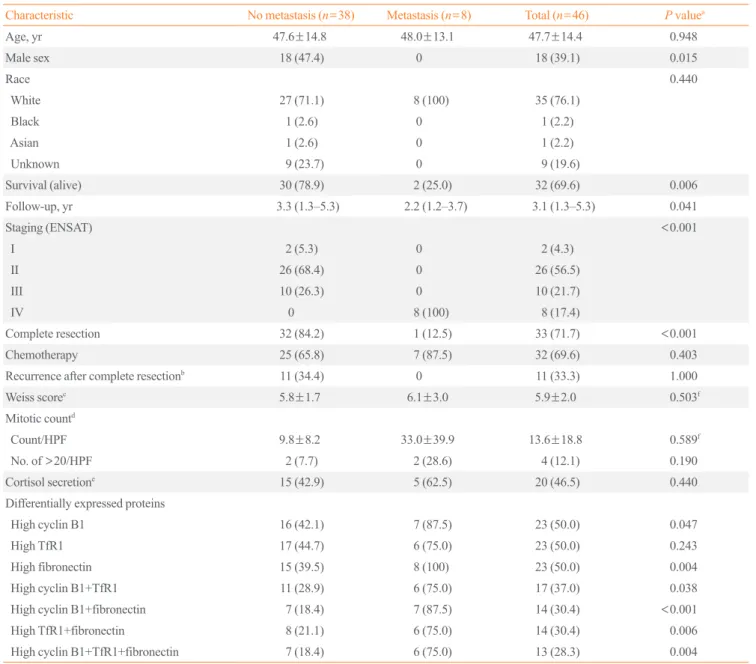Click the value 1 (12.5) in Complete resection row
756x664 pixels.
[432, 334]
